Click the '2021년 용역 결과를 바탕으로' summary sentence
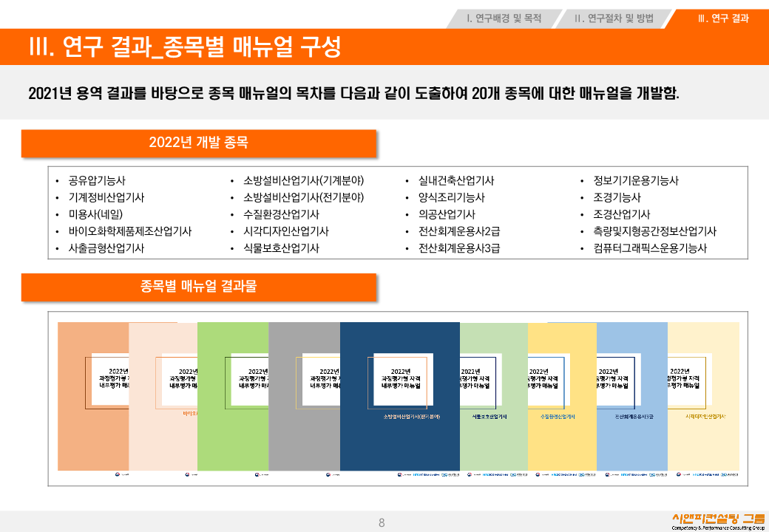Viewport: 769px width, 532px height. [353, 93]
